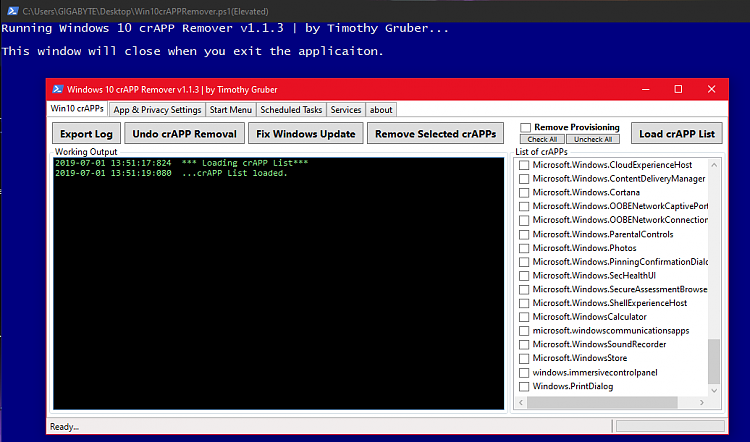The image size is (750, 442).
Task: Switch to the Scheduled Tasks tab
Action: [x=291, y=110]
